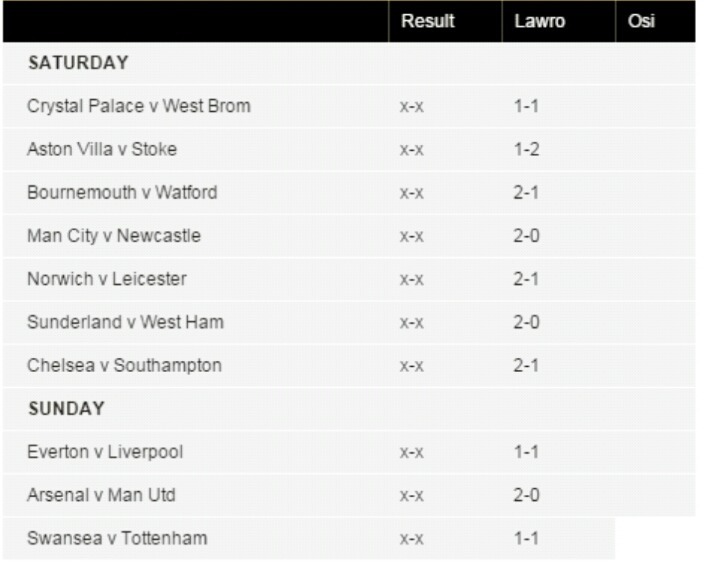The image size is (720, 564).
Task: Click Lawro's 1-2 prediction for Aston Villa
Action: pos(526,149)
